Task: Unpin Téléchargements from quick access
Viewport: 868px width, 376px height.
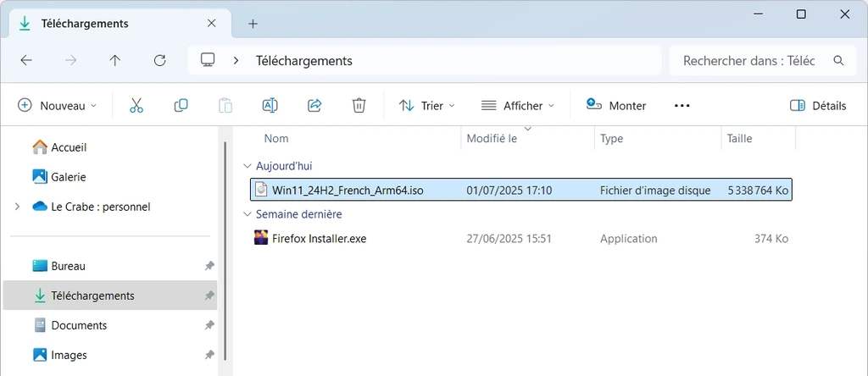Action: (209, 296)
